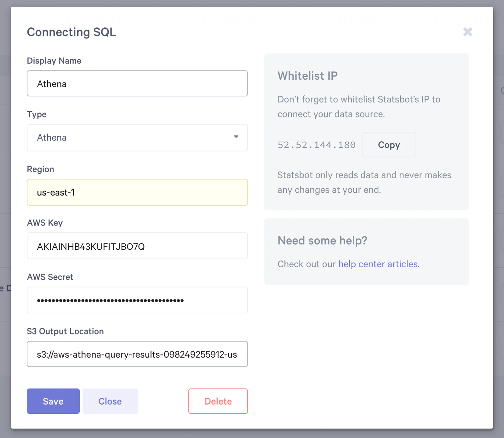Click the AWS Secret password field
This screenshot has width=504, height=438.
tap(137, 300)
